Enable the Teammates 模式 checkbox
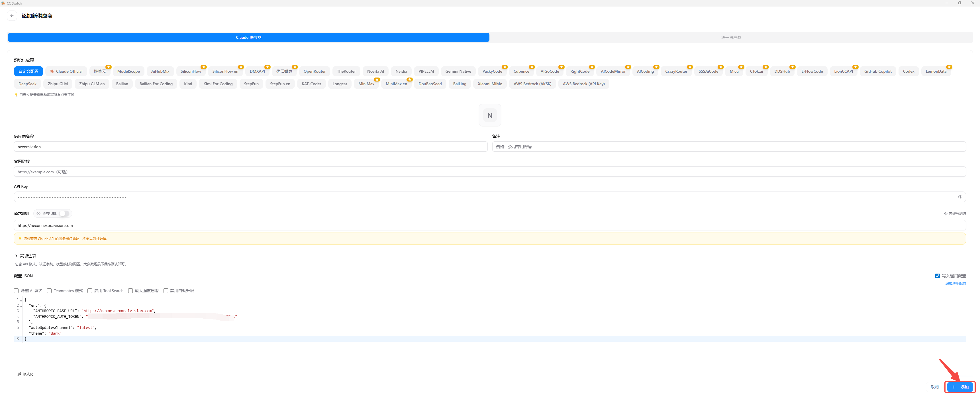This screenshot has width=980, height=397. (50, 291)
